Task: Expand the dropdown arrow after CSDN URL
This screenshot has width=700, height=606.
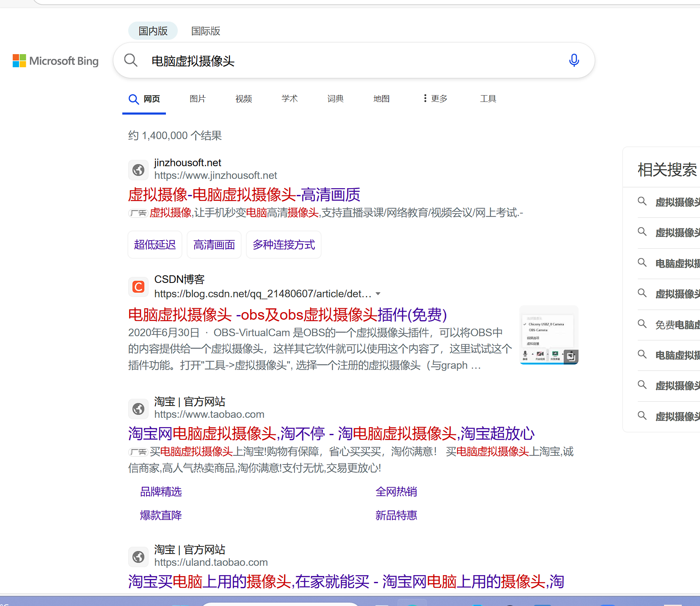Action: pyautogui.click(x=378, y=293)
